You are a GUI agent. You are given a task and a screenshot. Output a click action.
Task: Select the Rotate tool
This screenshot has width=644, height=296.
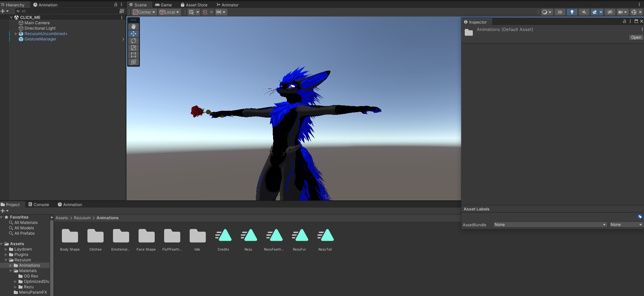134,41
